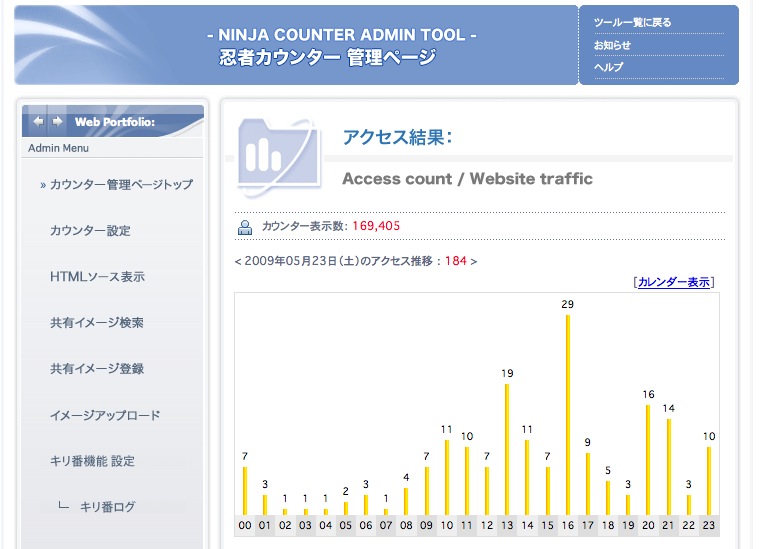Click the hour 13 bar showing 19
The height and width of the screenshot is (549, 759).
pos(507,449)
